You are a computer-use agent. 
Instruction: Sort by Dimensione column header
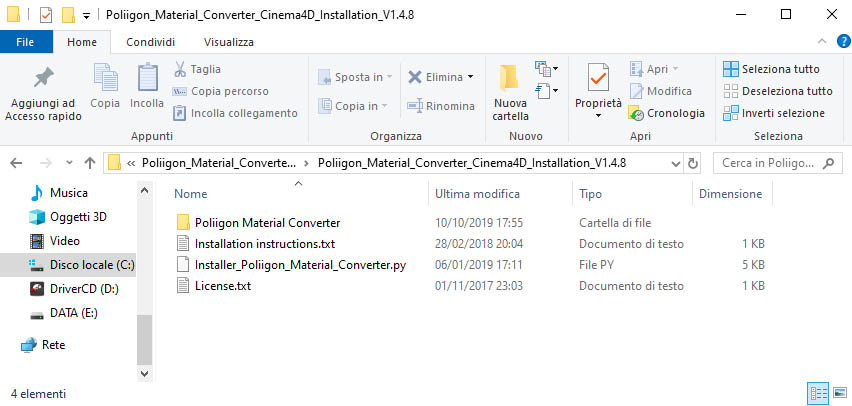(730, 194)
